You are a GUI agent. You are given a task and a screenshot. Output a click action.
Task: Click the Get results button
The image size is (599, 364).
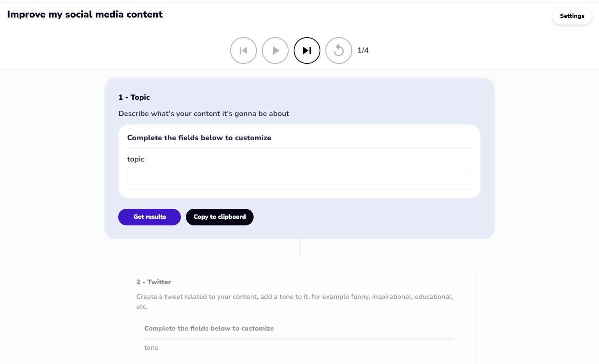click(x=150, y=217)
